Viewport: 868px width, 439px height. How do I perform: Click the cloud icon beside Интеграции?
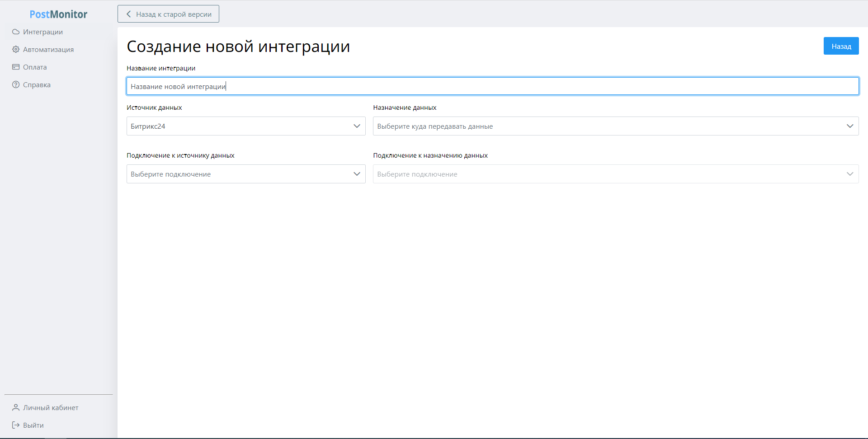(x=16, y=32)
